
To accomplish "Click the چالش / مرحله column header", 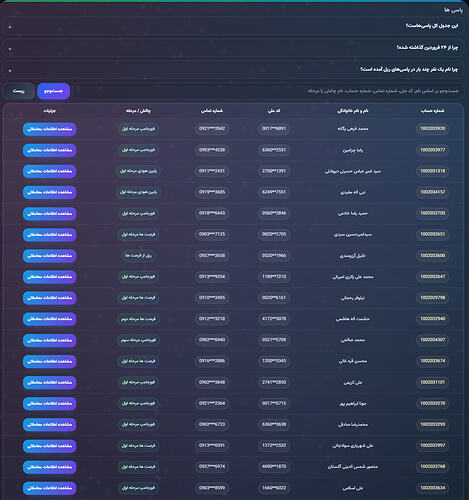I will [138, 111].
